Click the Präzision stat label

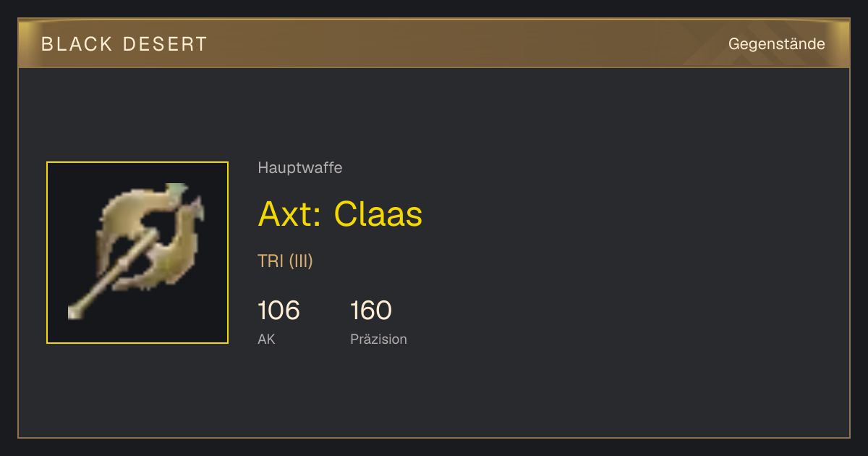click(x=378, y=339)
